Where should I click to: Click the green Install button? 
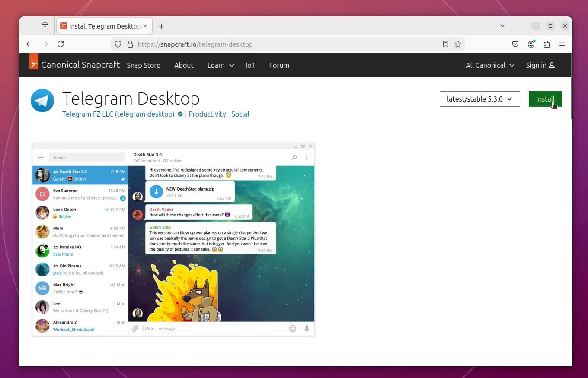[x=545, y=99]
